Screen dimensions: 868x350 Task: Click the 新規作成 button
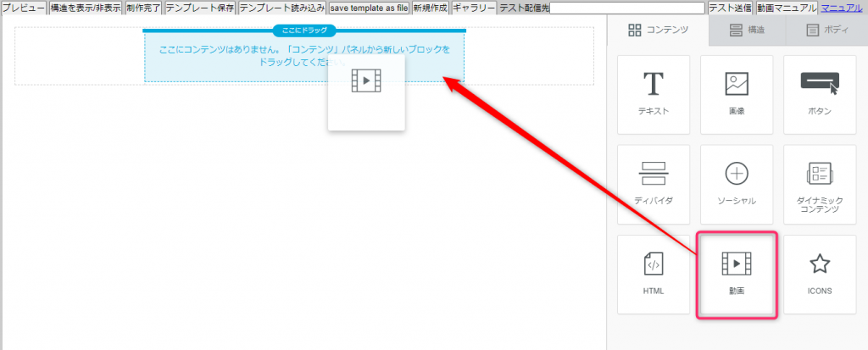click(430, 8)
